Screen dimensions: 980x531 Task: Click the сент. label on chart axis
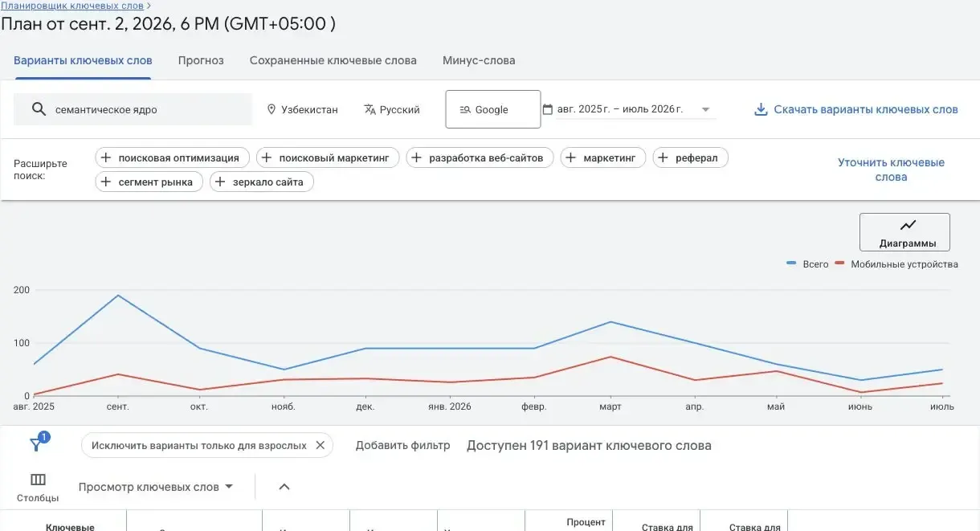pos(118,406)
